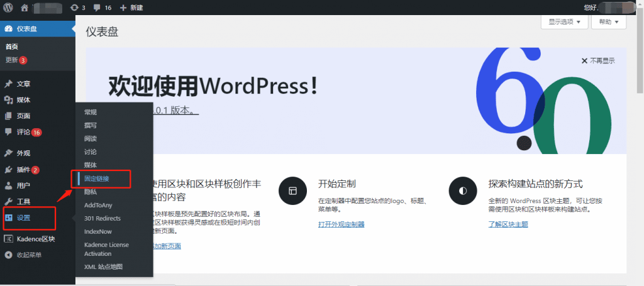Image resolution: width=644 pixels, height=286 pixels.
Task: Click 设置 label in sidebar
Action: pos(23,218)
